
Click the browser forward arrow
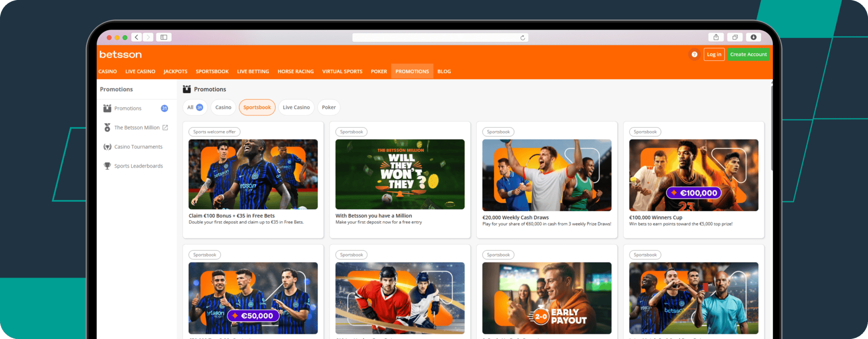148,37
